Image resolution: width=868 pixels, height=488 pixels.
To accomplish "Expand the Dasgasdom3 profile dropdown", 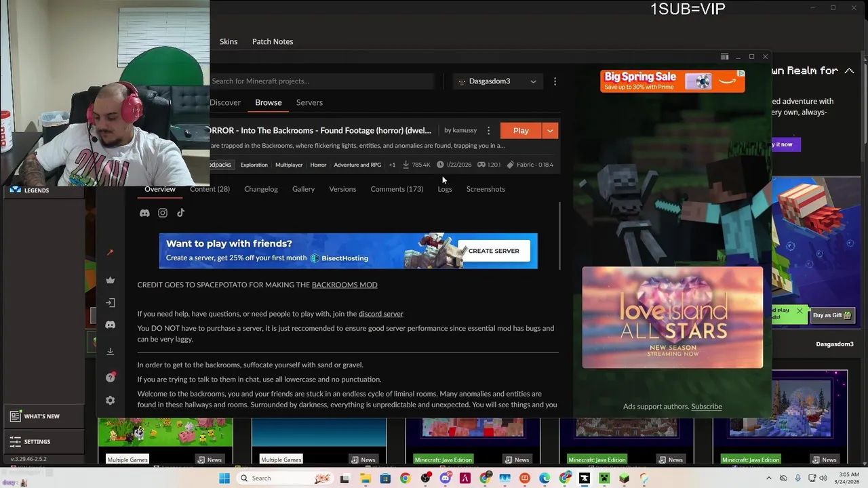I will tap(533, 81).
